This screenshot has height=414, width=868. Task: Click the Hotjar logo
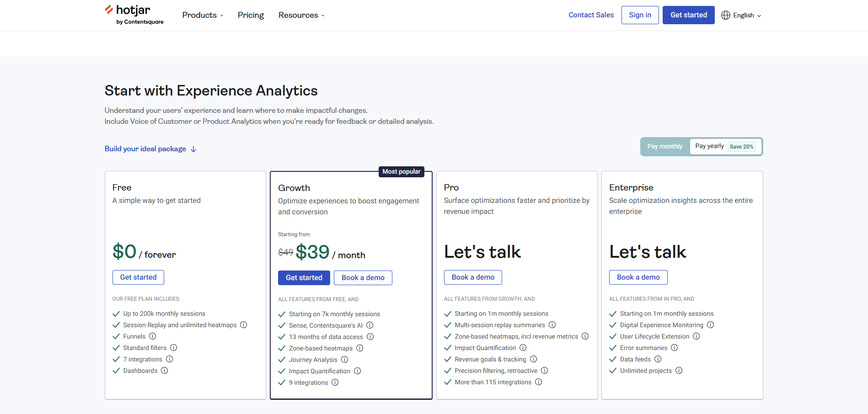(x=134, y=15)
